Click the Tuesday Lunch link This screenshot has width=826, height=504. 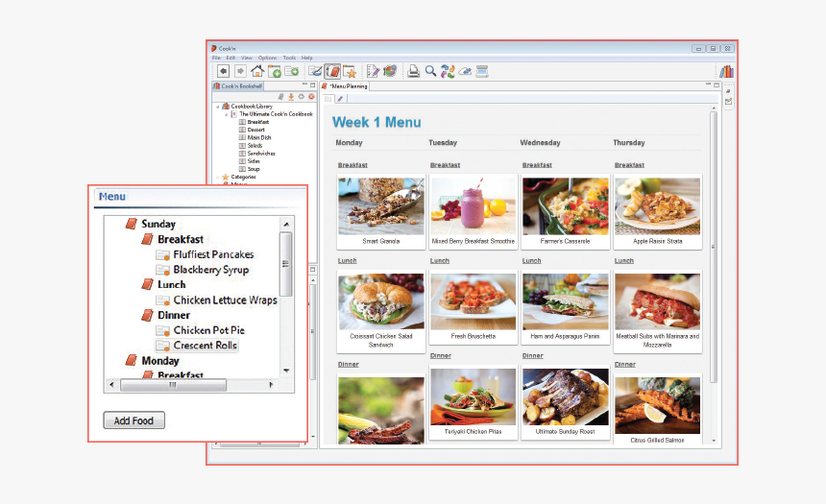[x=439, y=261]
